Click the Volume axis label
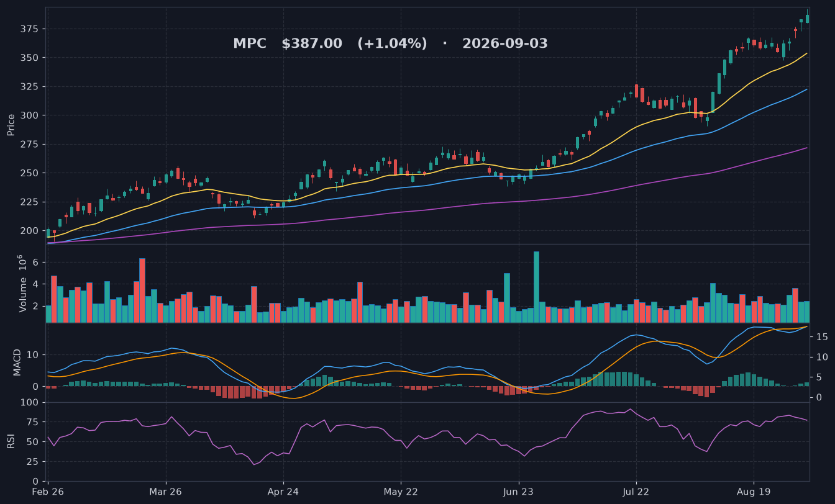 23,283
